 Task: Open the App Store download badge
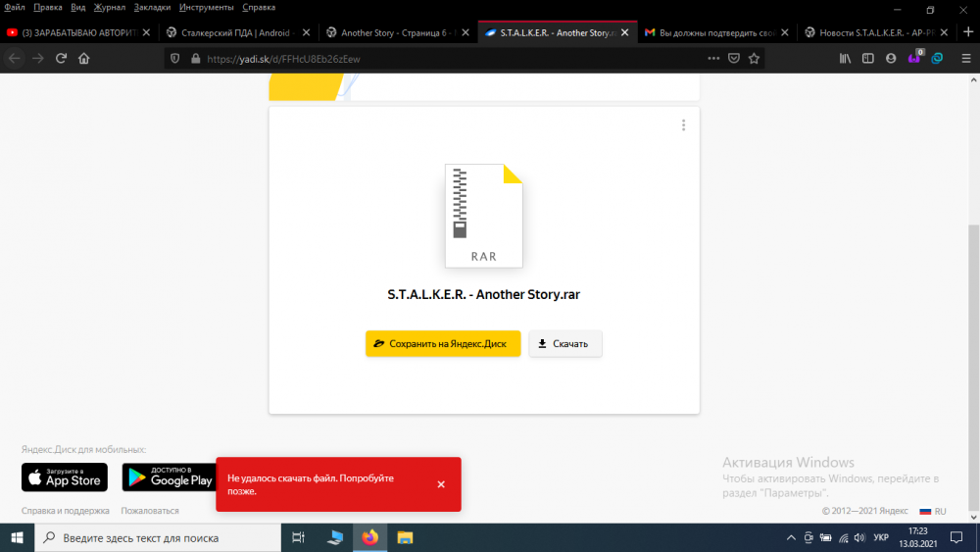click(65, 477)
